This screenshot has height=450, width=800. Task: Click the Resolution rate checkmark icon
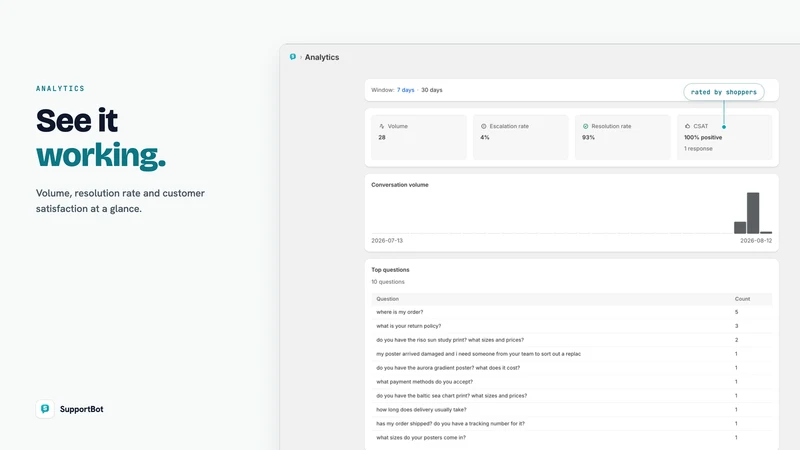click(x=585, y=126)
